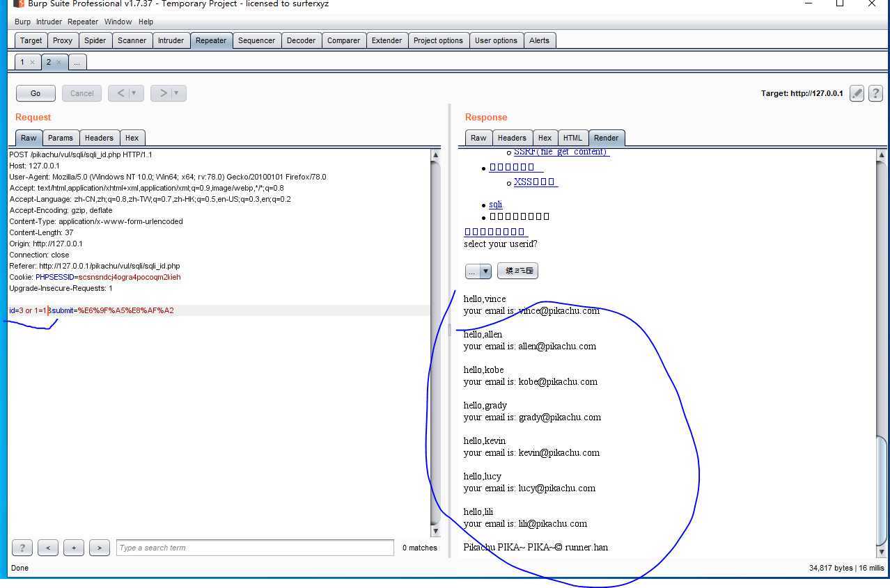890x588 pixels.
Task: Click the plus search options button
Action: pyautogui.click(x=74, y=548)
